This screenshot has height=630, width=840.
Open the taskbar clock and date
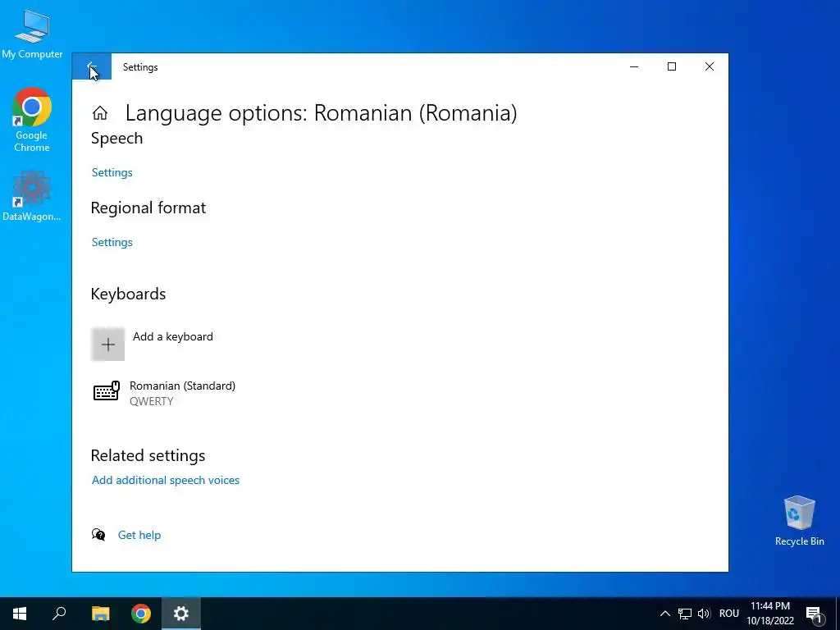pos(770,614)
